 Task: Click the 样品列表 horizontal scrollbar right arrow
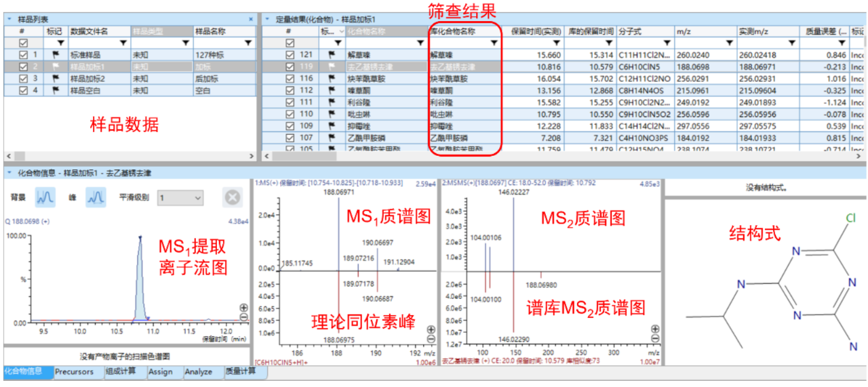250,155
